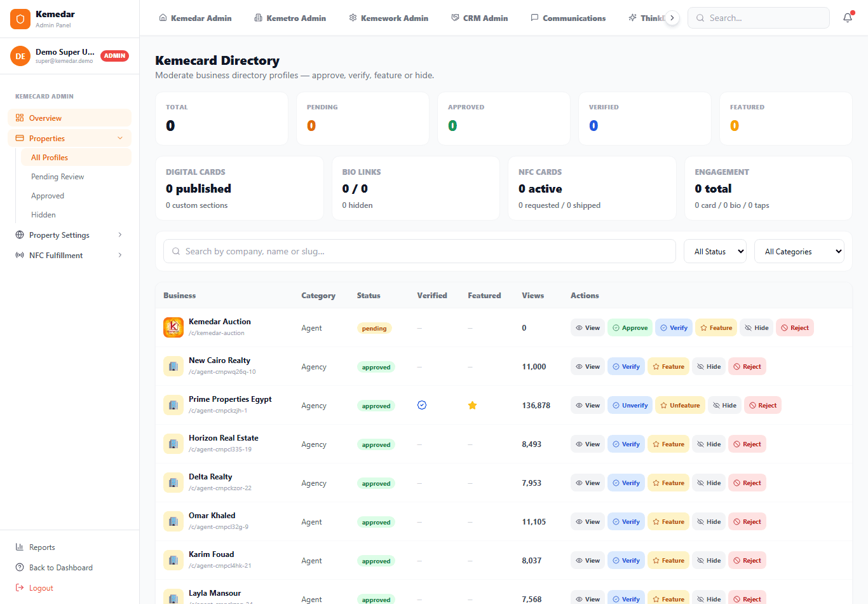
Task: Focus the top Search field
Action: coord(759,18)
